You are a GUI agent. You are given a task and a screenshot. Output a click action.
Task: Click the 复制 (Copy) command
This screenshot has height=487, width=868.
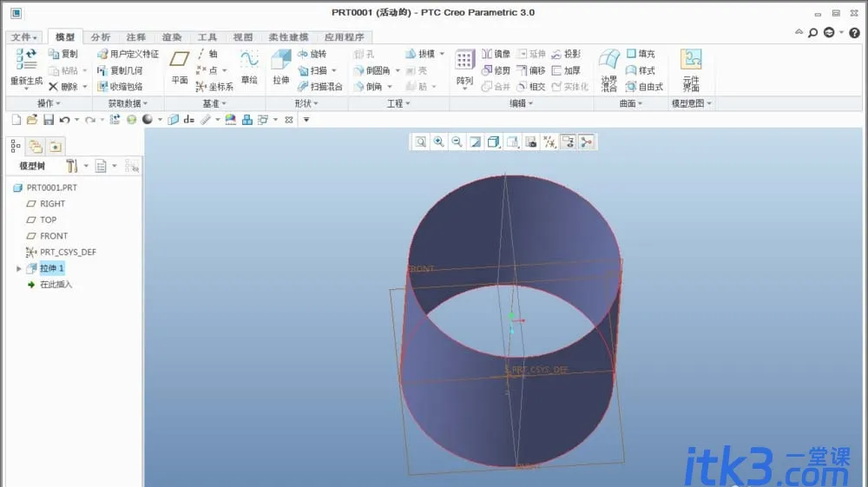(63, 54)
